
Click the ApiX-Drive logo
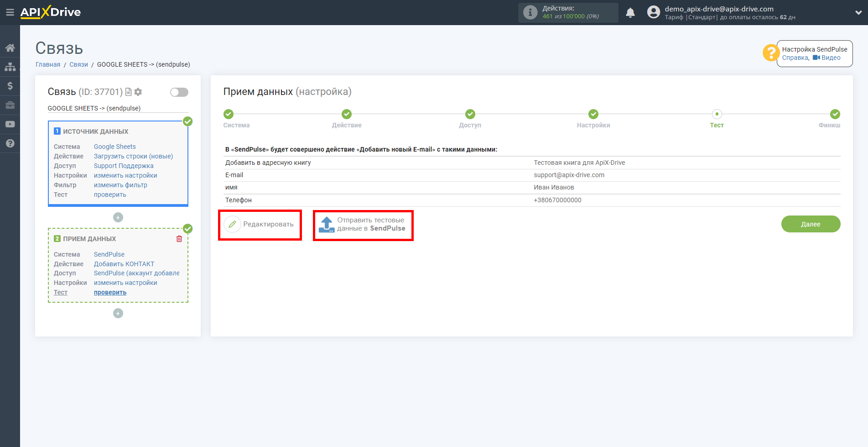pos(51,12)
